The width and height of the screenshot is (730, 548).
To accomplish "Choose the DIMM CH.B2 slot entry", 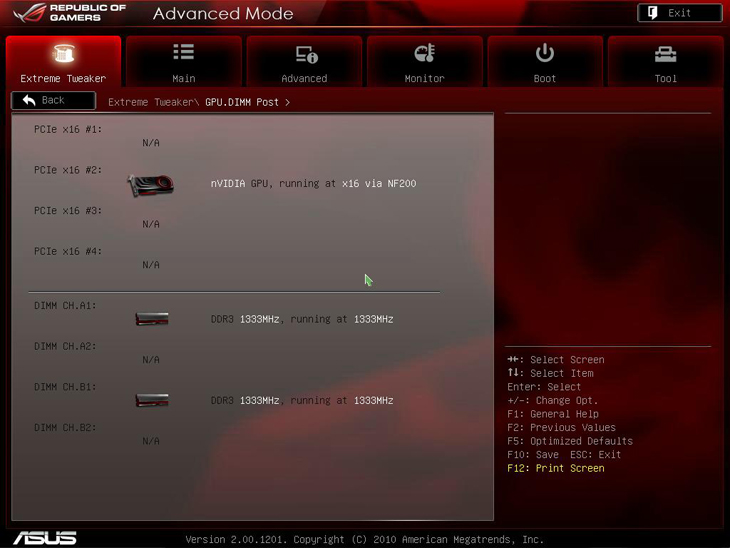I will [65, 428].
